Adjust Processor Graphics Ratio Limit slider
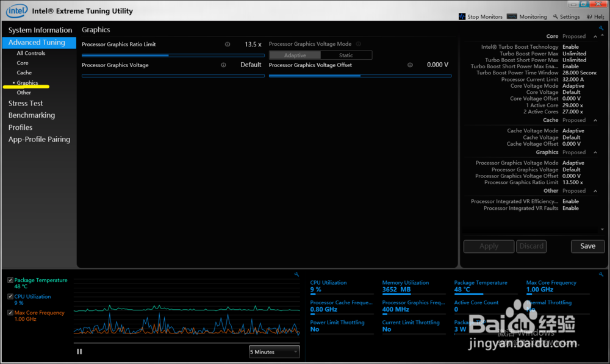The image size is (610, 364). 173,55
